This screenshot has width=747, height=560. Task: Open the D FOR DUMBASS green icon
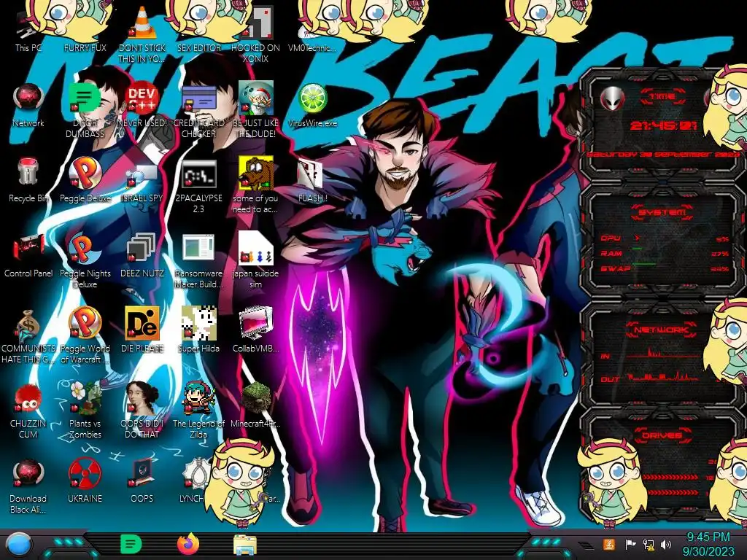pos(85,111)
